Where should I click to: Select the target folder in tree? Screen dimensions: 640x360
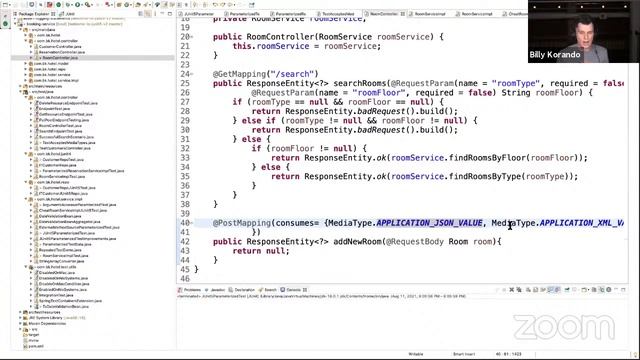click(x=33, y=335)
